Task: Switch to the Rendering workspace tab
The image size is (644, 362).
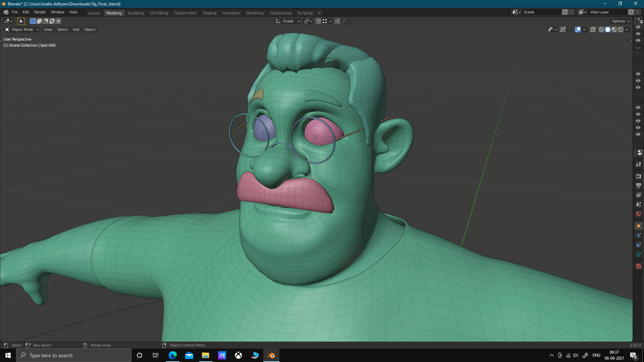Action: click(x=255, y=13)
